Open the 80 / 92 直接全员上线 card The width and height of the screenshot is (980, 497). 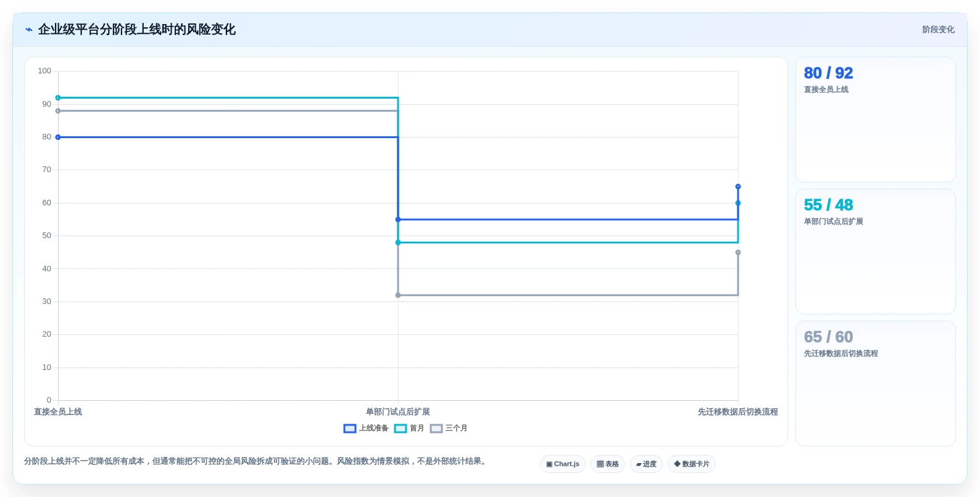tap(876, 120)
